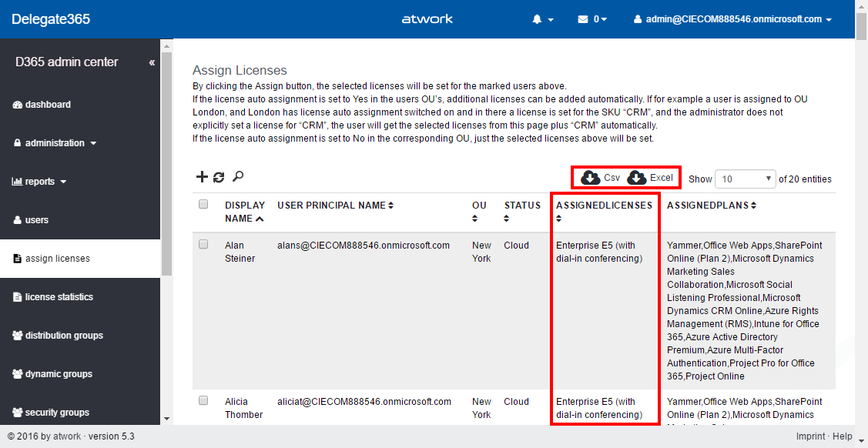
Task: Open the mail messages dropdown
Action: pyautogui.click(x=592, y=19)
